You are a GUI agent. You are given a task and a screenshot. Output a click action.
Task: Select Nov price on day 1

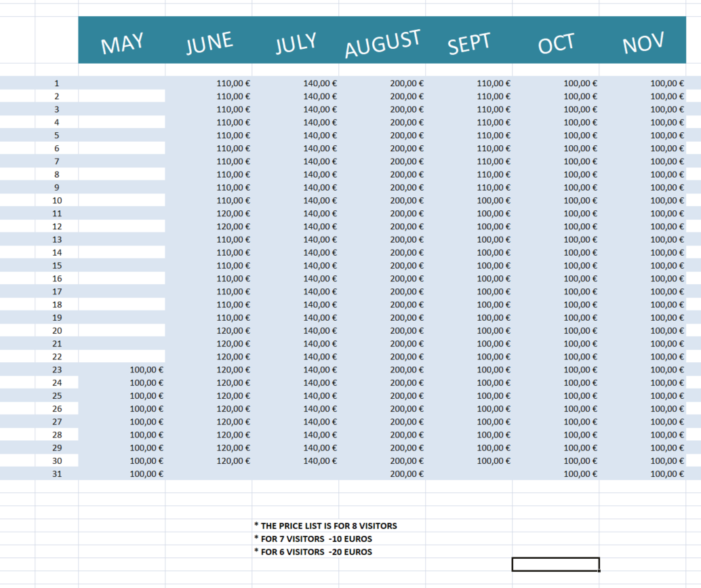point(667,83)
